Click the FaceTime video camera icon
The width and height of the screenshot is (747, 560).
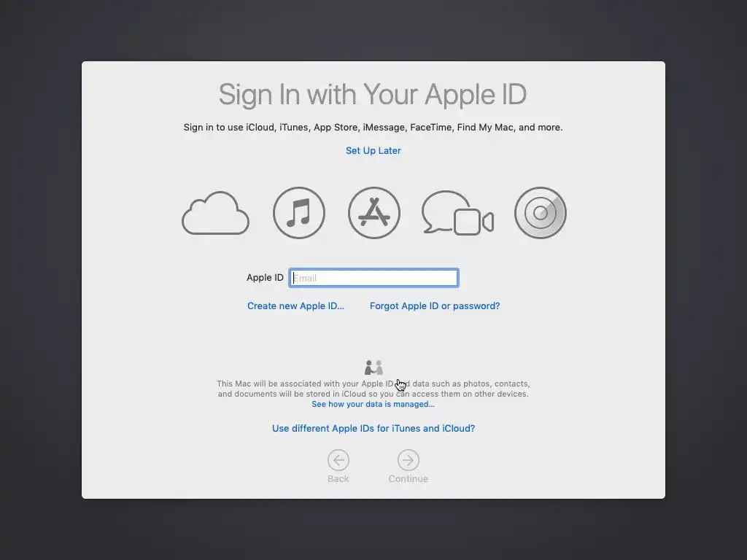coord(473,222)
